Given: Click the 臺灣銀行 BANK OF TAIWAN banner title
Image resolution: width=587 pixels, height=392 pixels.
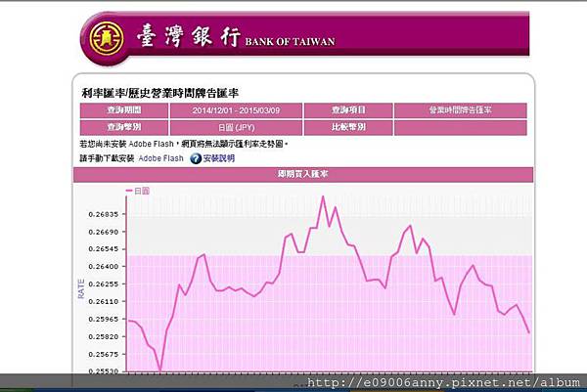Looking at the screenshot, I should 236,37.
